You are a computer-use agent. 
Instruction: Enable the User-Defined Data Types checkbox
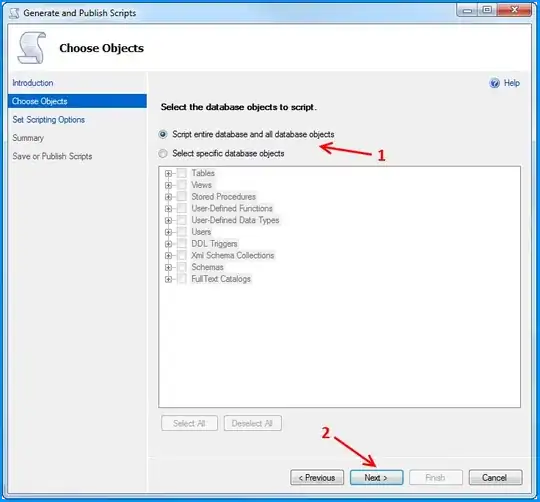coord(182,220)
